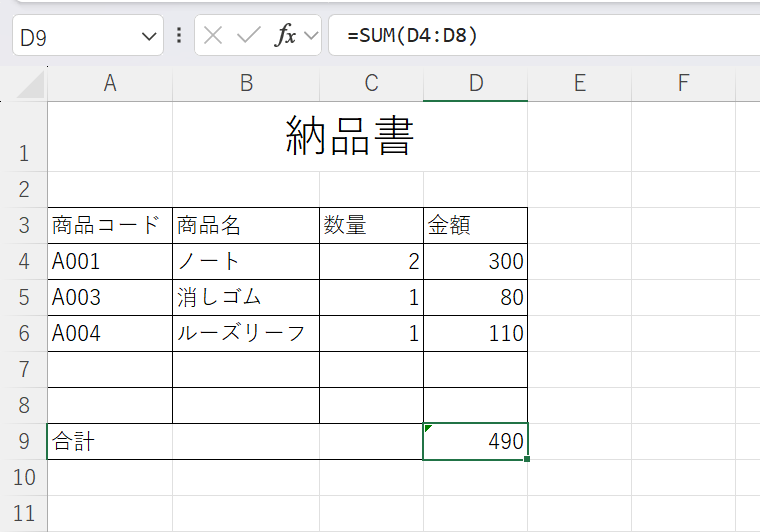Select column D header
Image resolution: width=760 pixels, height=532 pixels.
(475, 84)
